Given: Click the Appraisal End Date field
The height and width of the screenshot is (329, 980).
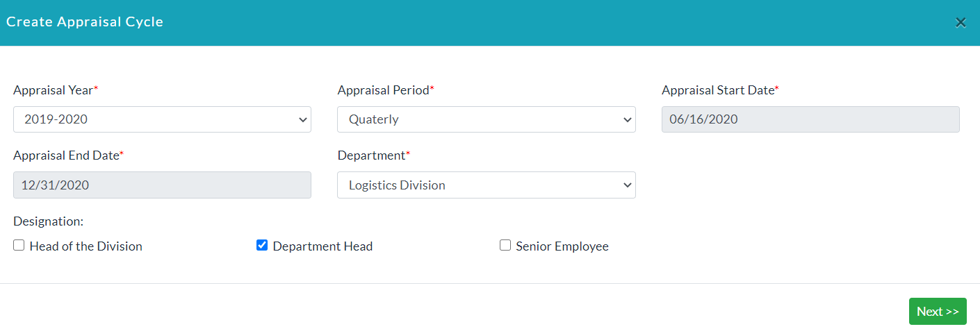Looking at the screenshot, I should [x=162, y=185].
